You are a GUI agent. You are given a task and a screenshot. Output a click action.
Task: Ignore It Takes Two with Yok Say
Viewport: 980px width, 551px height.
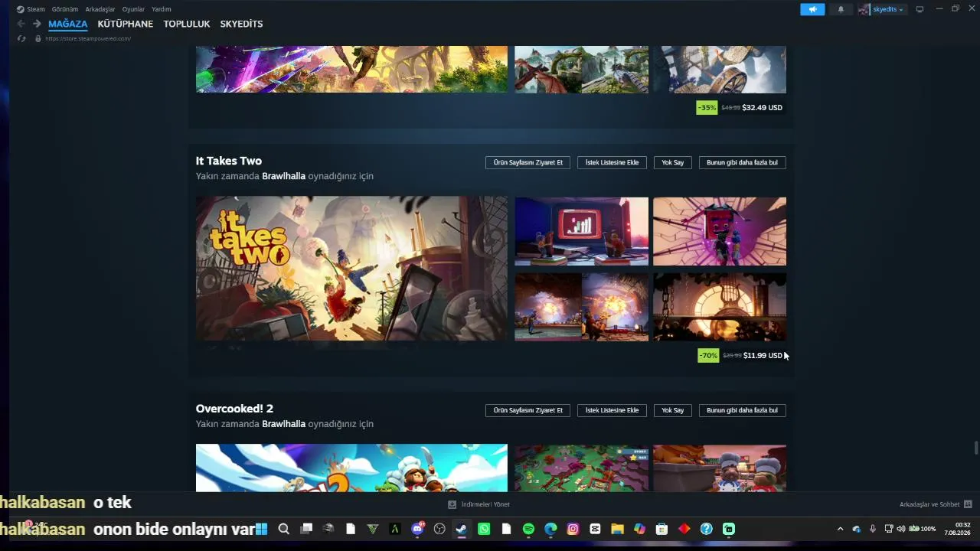coord(673,162)
